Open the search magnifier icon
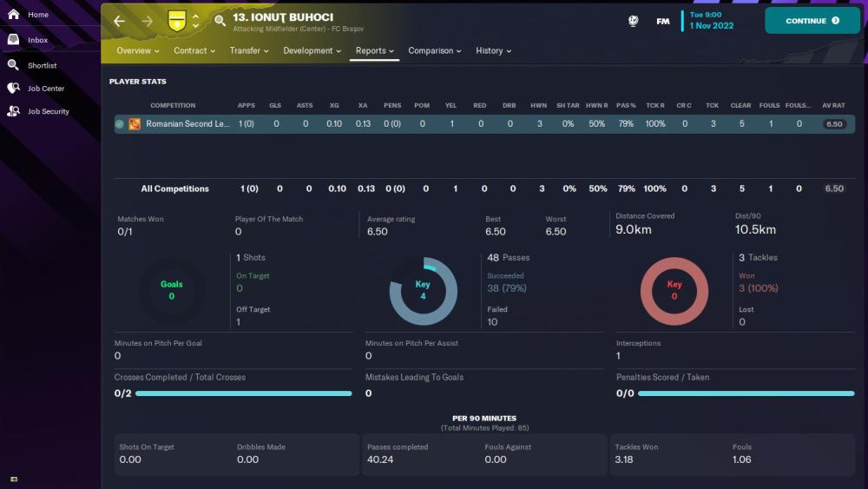The width and height of the screenshot is (868, 489). pos(220,21)
